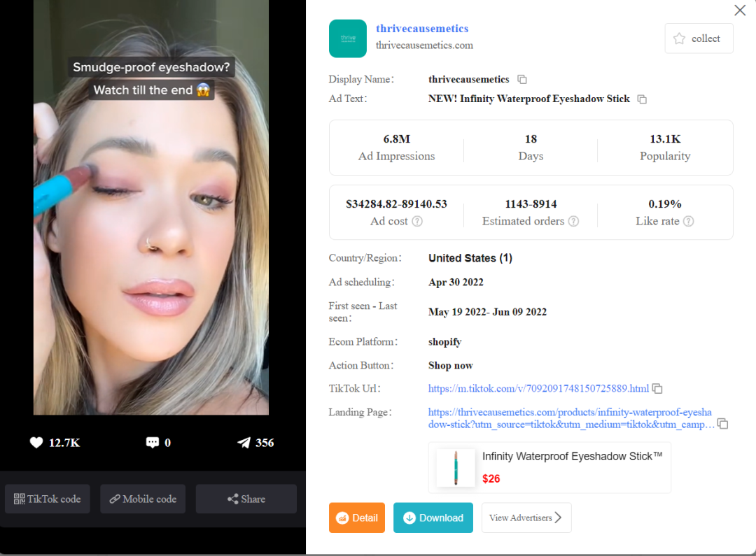Viewport: 756px width, 556px height.
Task: Open Infinity Waterproof Eyeshadow Stick product title
Action: (x=572, y=456)
